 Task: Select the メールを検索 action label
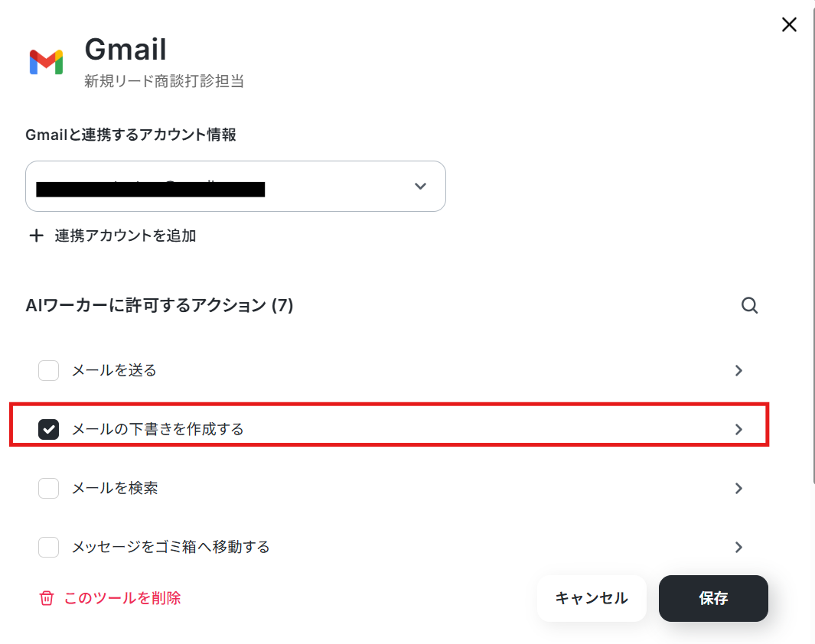click(x=114, y=488)
